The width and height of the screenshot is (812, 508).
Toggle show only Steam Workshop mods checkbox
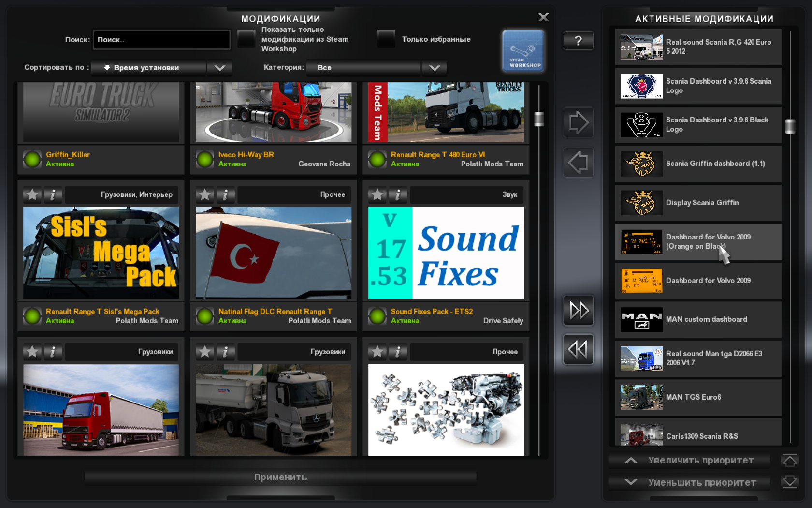(x=246, y=39)
